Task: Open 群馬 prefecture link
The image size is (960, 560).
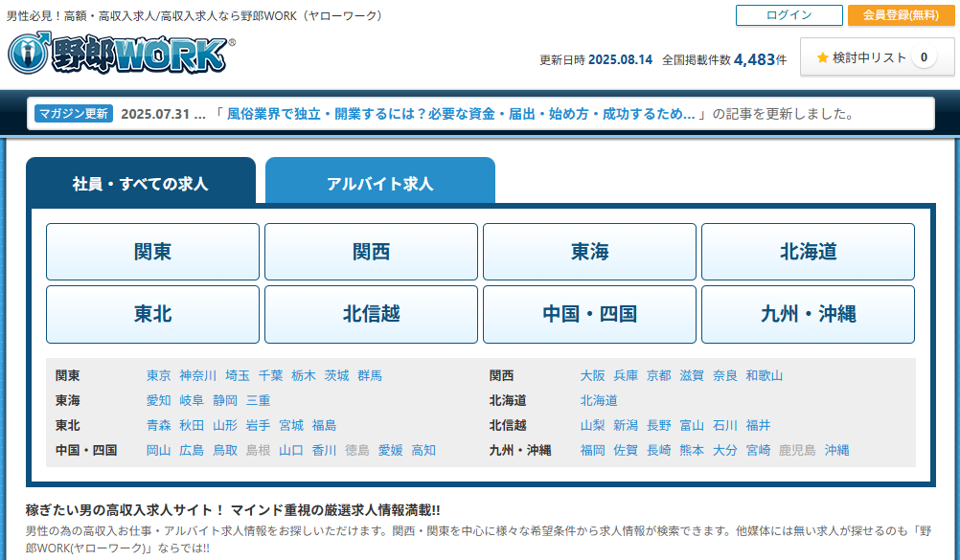Action: pos(370,376)
